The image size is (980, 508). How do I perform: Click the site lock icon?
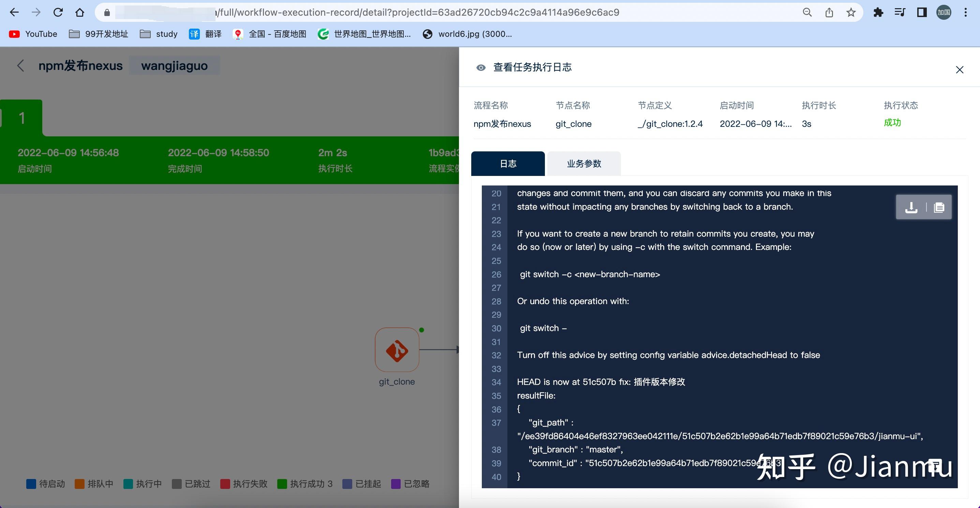pyautogui.click(x=107, y=13)
